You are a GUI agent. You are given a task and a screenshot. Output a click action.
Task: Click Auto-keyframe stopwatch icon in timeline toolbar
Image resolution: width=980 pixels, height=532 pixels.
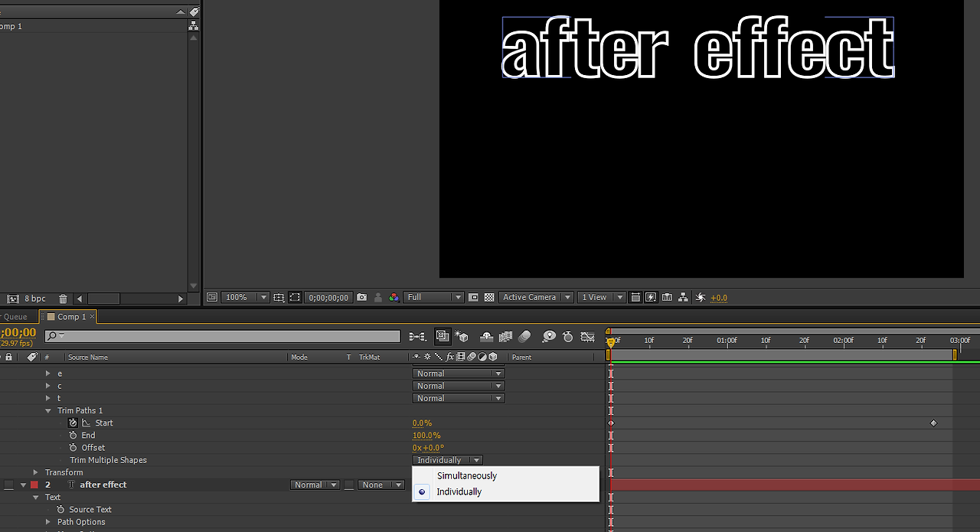568,336
